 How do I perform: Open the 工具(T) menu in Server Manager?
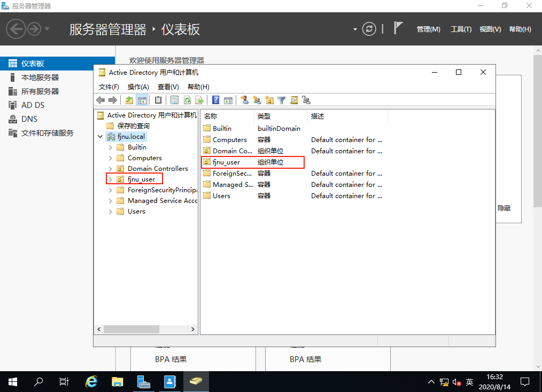point(461,29)
